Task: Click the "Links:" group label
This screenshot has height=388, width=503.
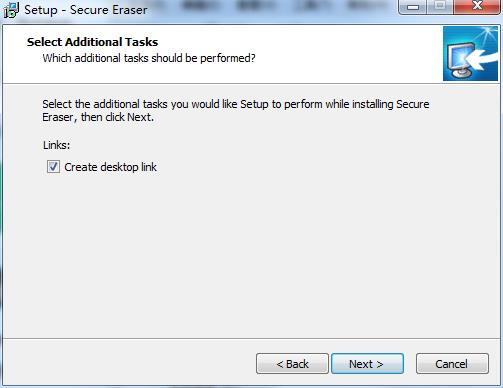Action: click(56, 145)
